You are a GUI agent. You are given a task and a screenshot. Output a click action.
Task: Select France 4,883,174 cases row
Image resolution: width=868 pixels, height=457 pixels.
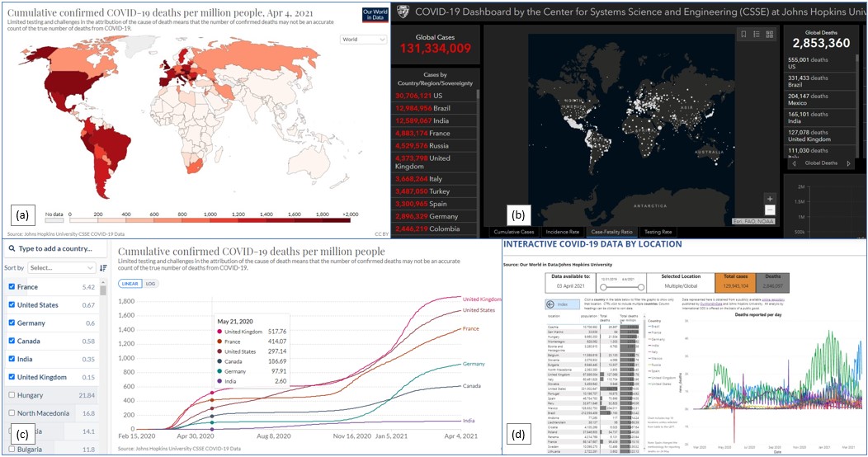[x=435, y=134]
